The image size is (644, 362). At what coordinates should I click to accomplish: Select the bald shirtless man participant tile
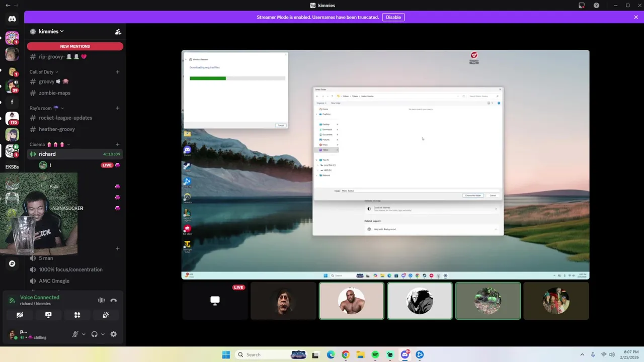pyautogui.click(x=352, y=301)
